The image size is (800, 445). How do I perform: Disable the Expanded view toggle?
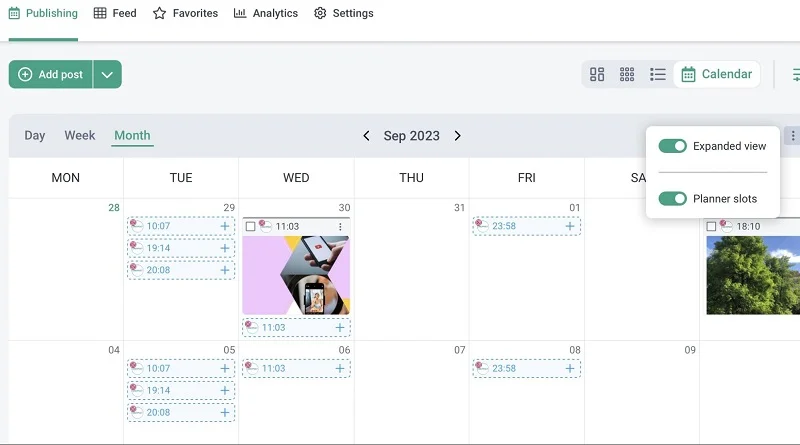click(673, 146)
